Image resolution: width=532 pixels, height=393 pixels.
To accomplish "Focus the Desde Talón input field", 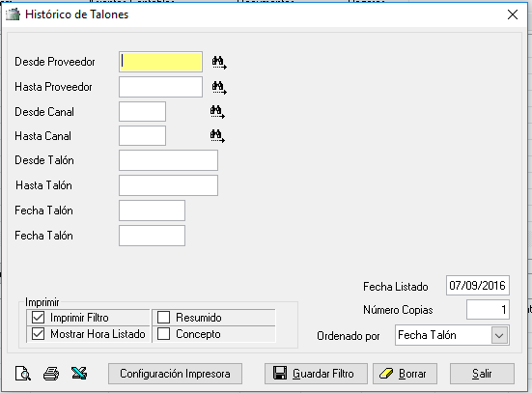I will [168, 160].
